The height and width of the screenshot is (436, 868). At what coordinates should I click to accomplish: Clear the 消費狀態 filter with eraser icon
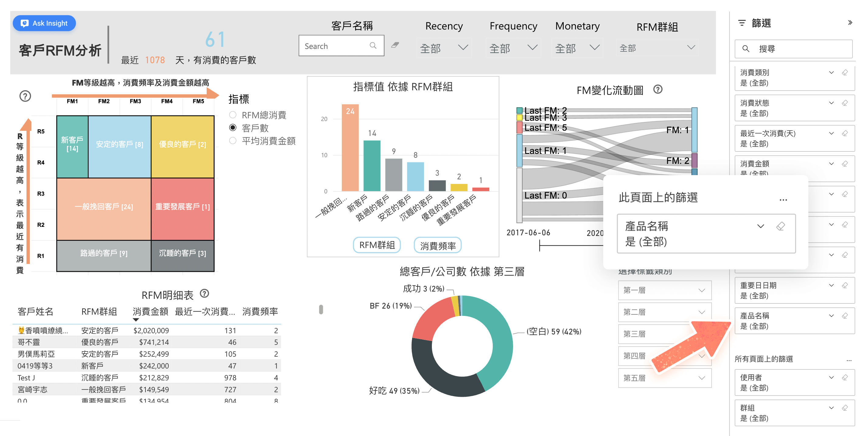845,103
